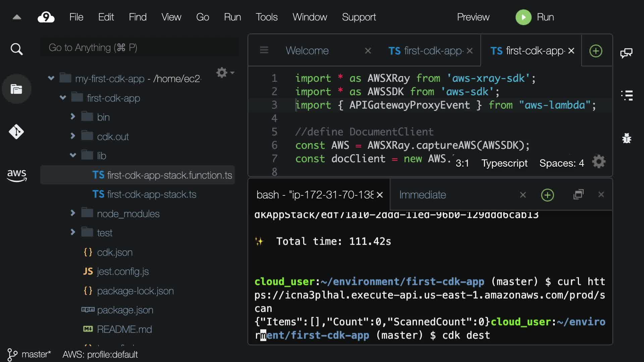The width and height of the screenshot is (644, 362).
Task: Click the Preview button
Action: (473, 17)
